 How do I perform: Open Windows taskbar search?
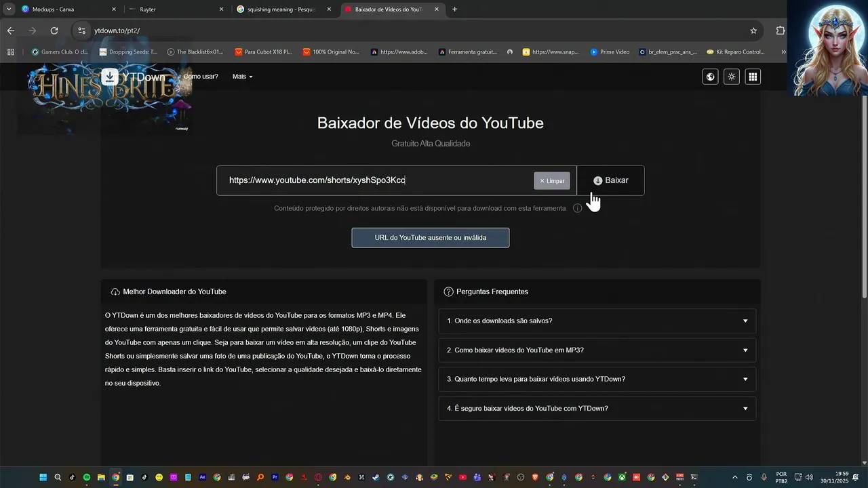click(58, 477)
